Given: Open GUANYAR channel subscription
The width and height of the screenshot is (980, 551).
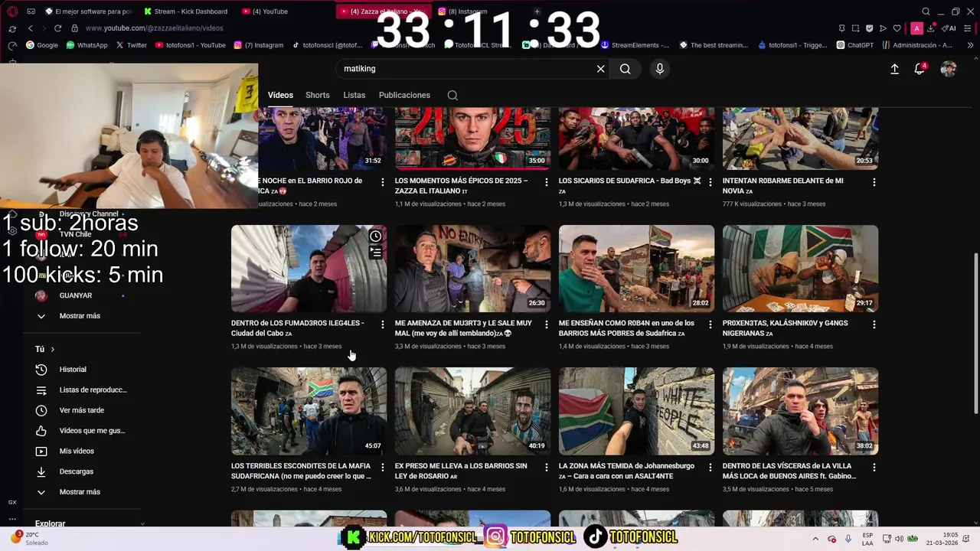Looking at the screenshot, I should click(x=76, y=295).
